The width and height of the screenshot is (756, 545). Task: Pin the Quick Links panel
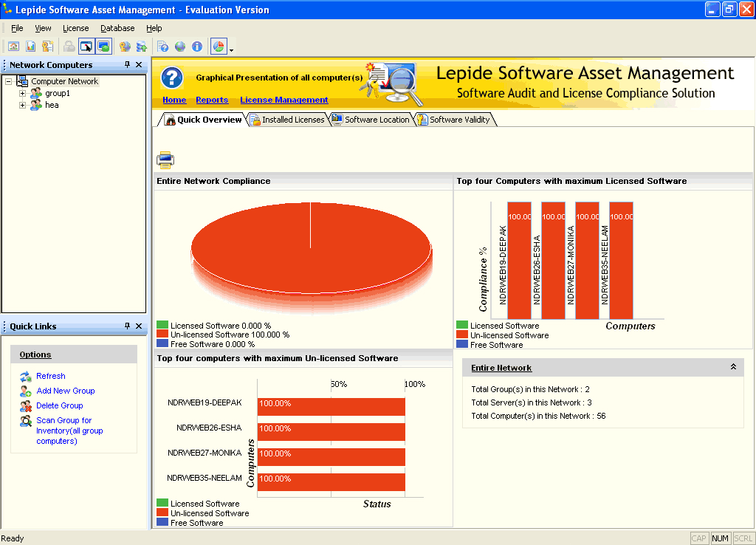[x=127, y=326]
